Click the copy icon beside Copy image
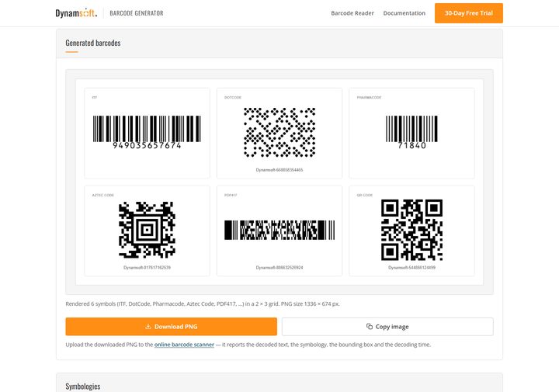 [x=370, y=327]
